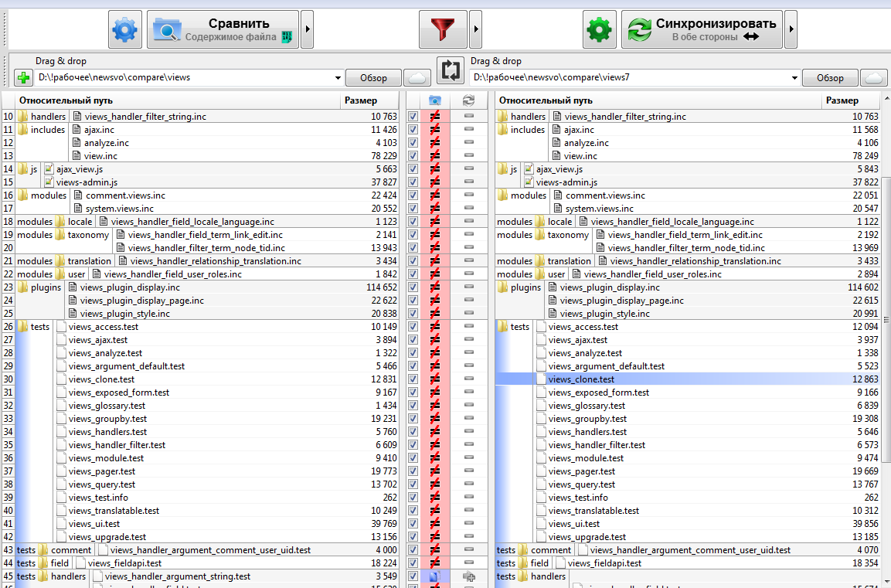This screenshot has height=588, width=891.
Task: Toggle checkbox for views_upgrade.test row
Action: (413, 537)
